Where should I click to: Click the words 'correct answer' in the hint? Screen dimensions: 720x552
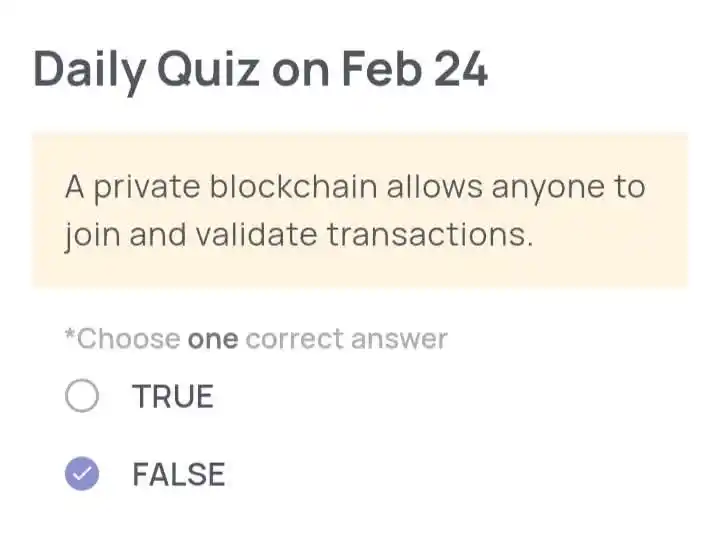(347, 340)
